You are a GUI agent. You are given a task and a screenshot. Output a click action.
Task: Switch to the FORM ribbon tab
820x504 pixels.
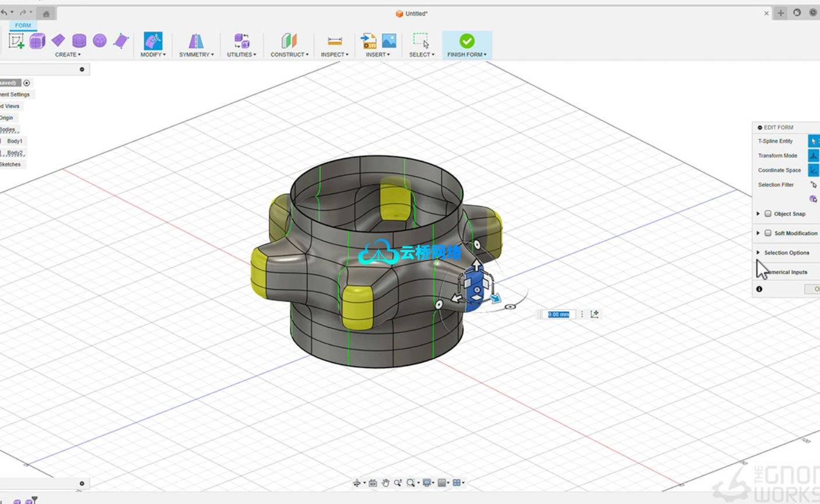23,26
